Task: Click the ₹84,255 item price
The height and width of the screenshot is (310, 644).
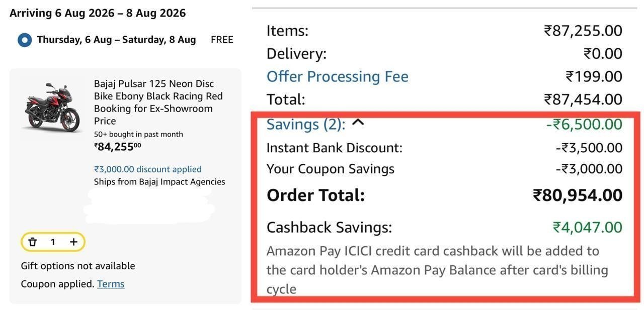Action: [118, 147]
